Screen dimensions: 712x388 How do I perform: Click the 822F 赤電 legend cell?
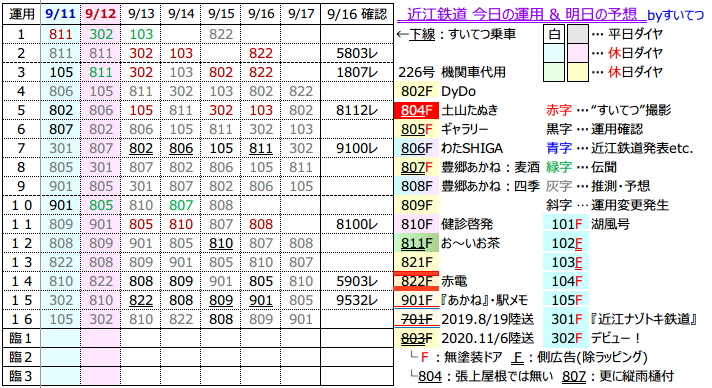[x=416, y=281]
